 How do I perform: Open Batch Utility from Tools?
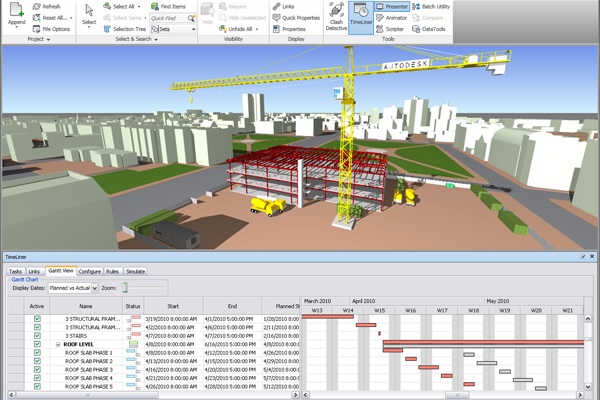(434, 7)
